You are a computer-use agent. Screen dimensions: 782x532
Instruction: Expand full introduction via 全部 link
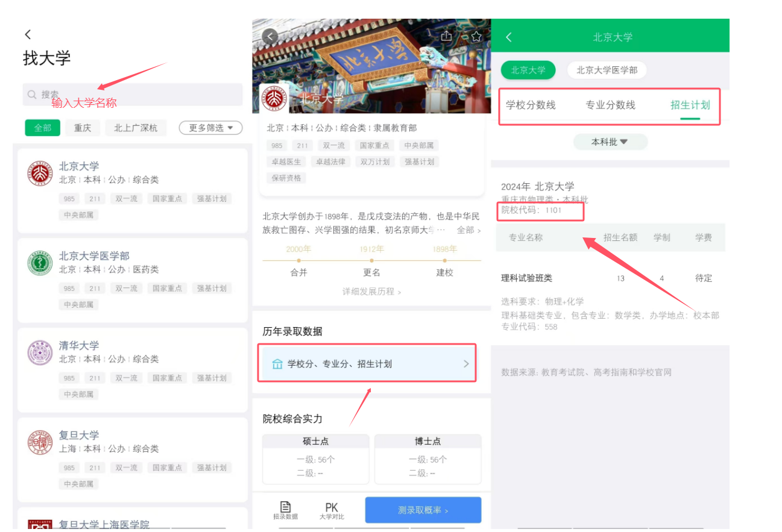(468, 230)
